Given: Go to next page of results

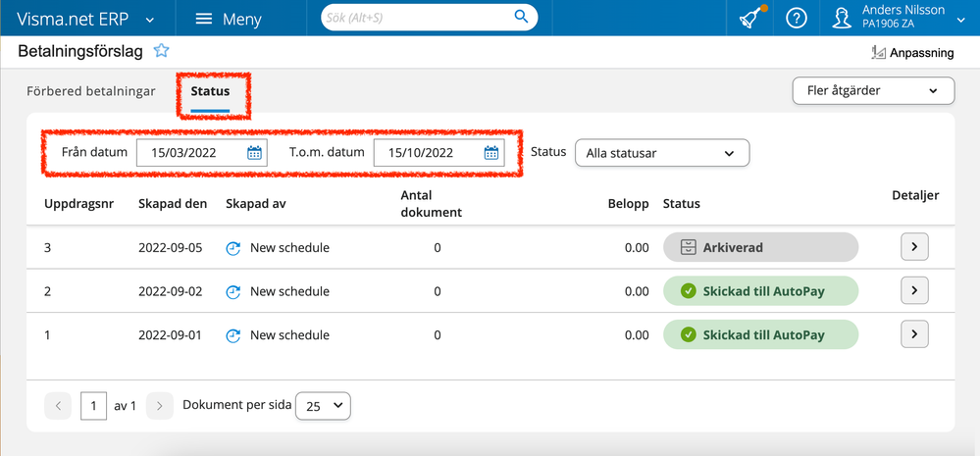Looking at the screenshot, I should click(161, 405).
